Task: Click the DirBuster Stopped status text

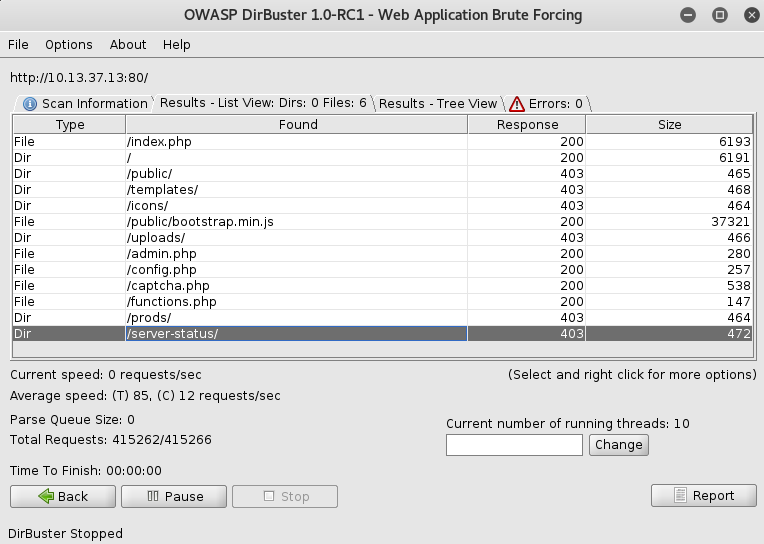Action: [65, 534]
